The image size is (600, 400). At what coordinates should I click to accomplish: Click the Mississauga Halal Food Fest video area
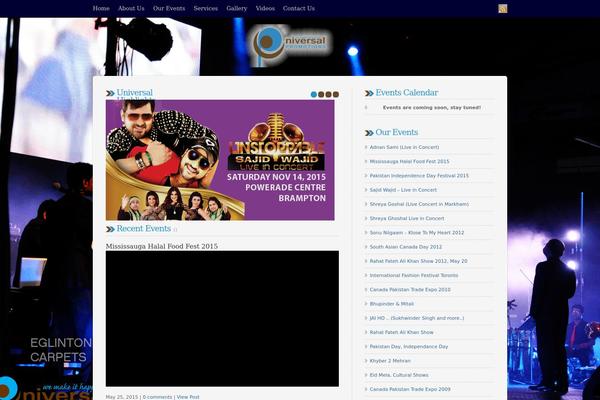coord(222,318)
